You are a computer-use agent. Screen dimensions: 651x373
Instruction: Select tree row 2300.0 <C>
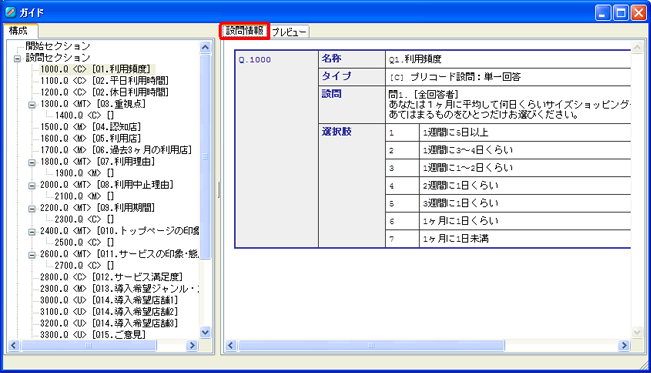[x=84, y=219]
